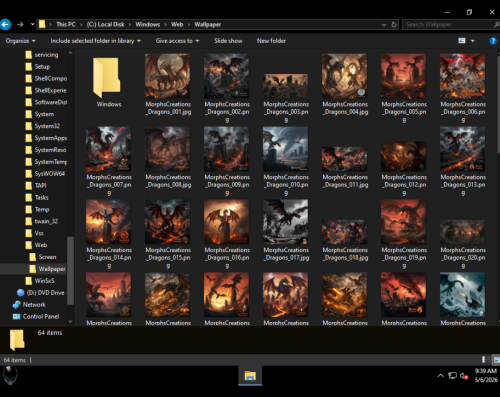This screenshot has height=397, width=500.
Task: Select the System32 folder in tree
Action: [47, 126]
